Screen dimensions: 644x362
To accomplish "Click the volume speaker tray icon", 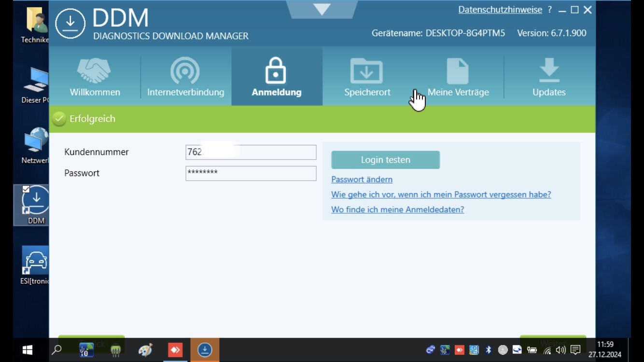I will click(560, 350).
